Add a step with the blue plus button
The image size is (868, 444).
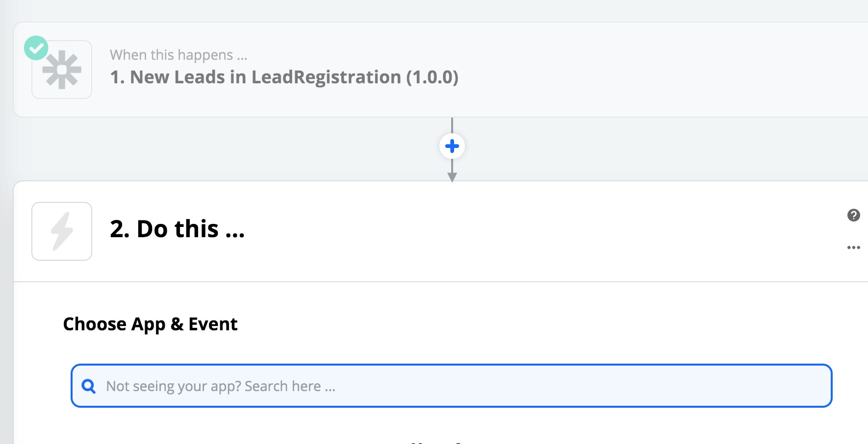(x=452, y=146)
